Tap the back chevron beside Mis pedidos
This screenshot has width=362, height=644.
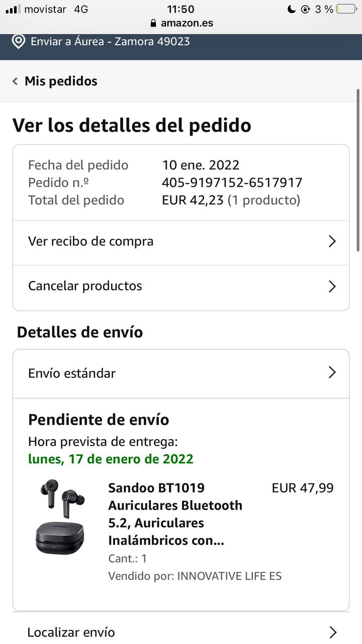click(x=16, y=81)
